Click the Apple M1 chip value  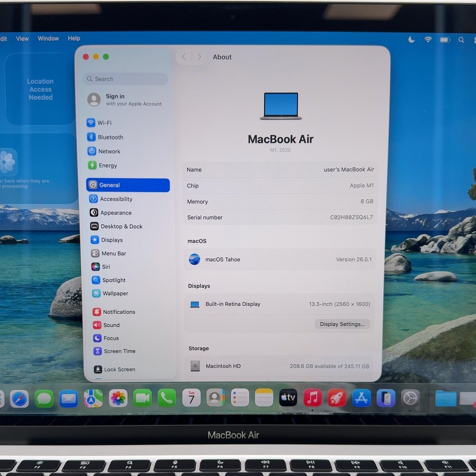(362, 186)
